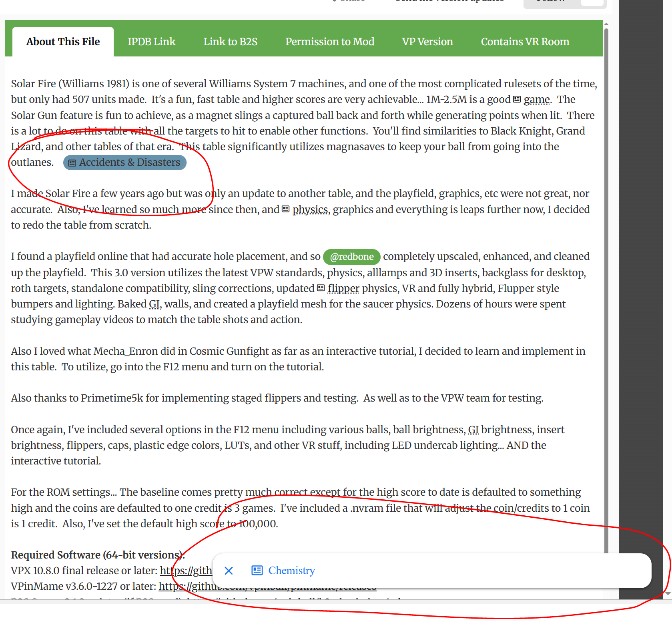Close the Chemistry popup with X
672x619 pixels.
coord(229,571)
